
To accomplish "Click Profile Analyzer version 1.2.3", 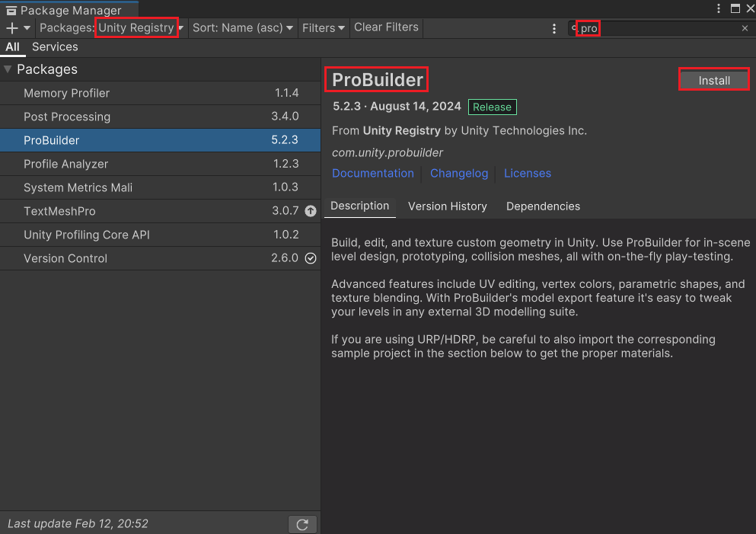I will coord(286,164).
